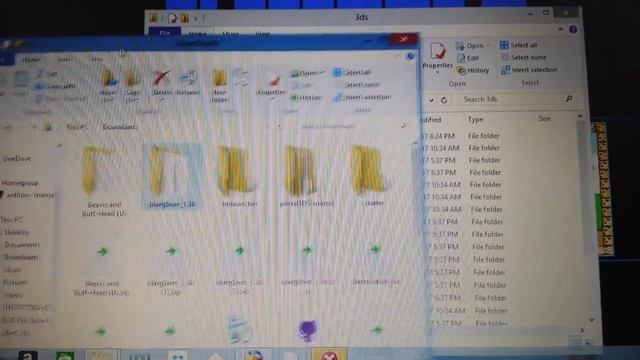Viewport: 640px width, 360px height.
Task: Open the green store icon on the taskbar
Action: 65,355
